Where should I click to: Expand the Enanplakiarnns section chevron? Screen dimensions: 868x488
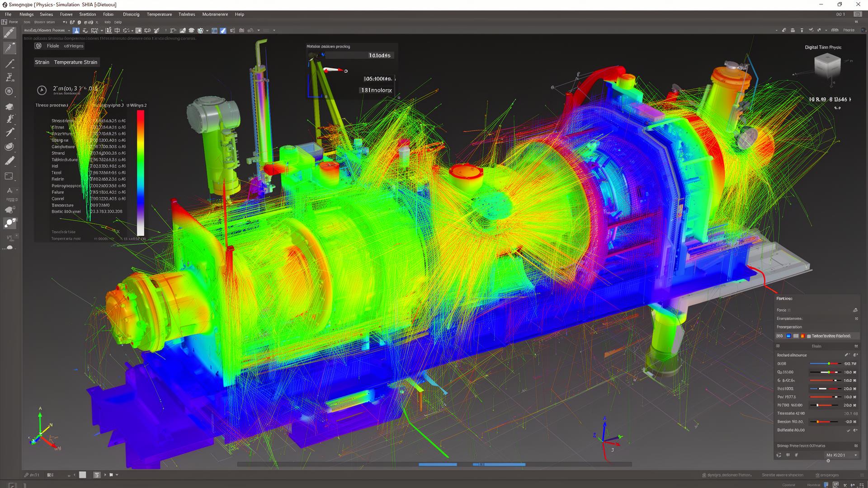pyautogui.click(x=856, y=319)
